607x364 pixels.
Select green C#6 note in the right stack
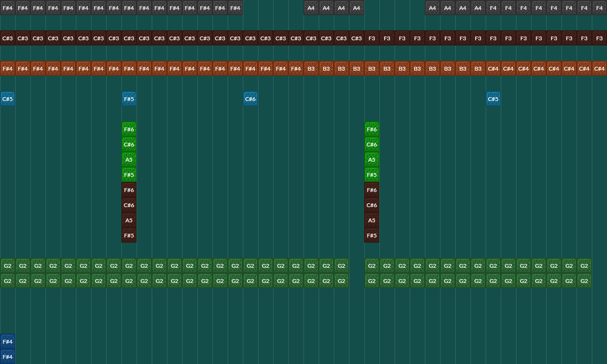click(372, 145)
